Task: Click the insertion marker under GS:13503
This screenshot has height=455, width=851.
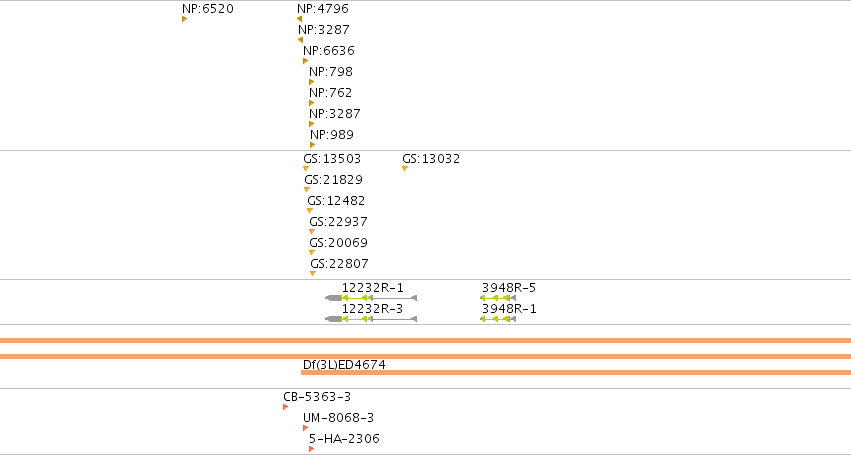Action: (306, 169)
